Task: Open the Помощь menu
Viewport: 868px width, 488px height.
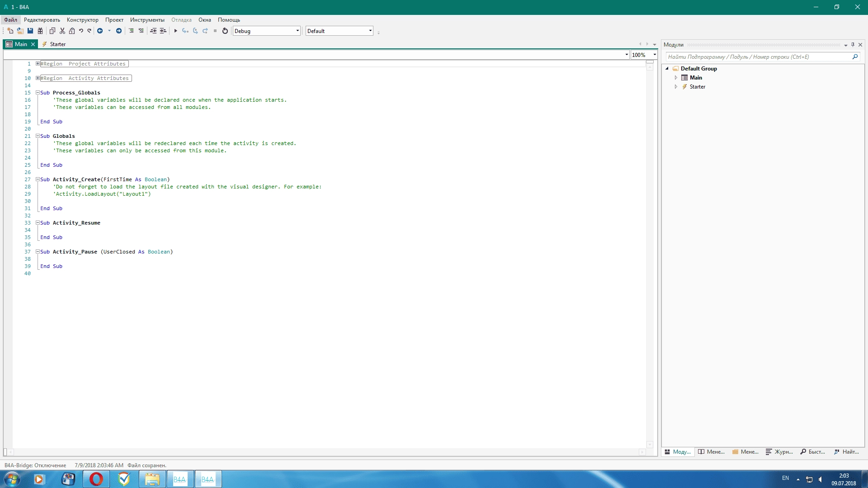Action: (229, 20)
